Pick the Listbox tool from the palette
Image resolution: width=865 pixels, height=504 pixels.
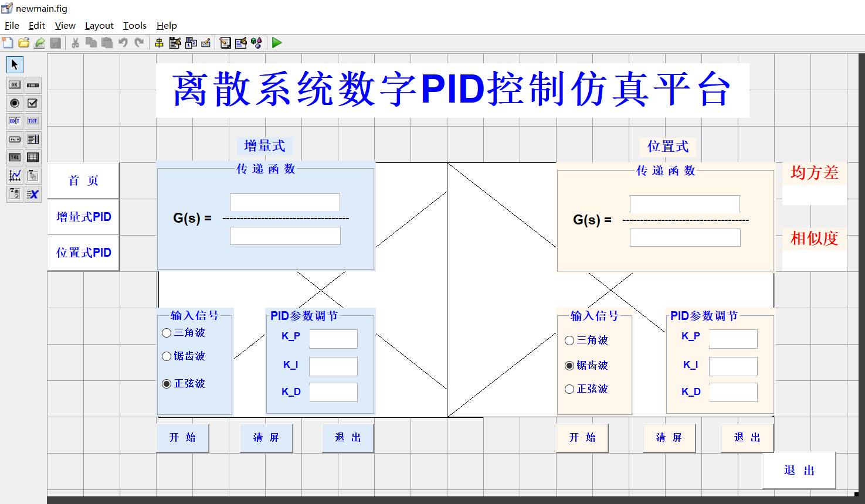[33, 139]
